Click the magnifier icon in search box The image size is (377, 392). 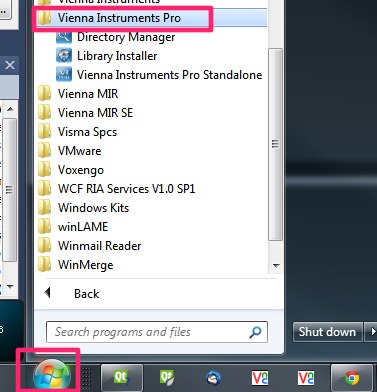coord(255,332)
